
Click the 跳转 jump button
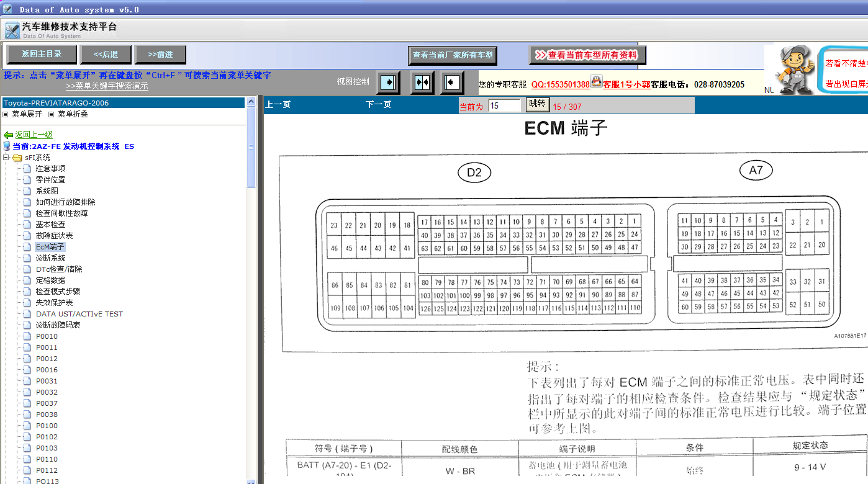click(537, 104)
